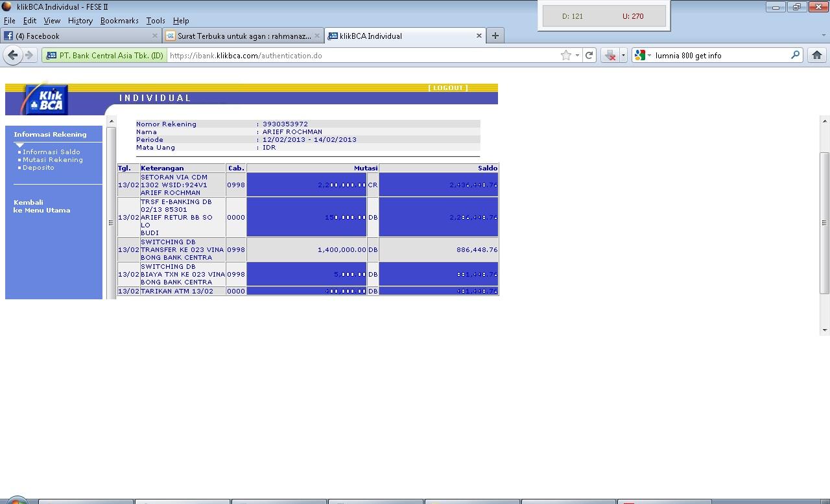Click the INDIVIDUAL banner text

tap(155, 98)
